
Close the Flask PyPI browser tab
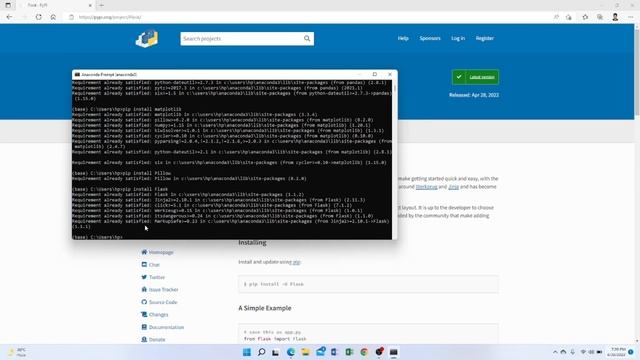[90, 5]
